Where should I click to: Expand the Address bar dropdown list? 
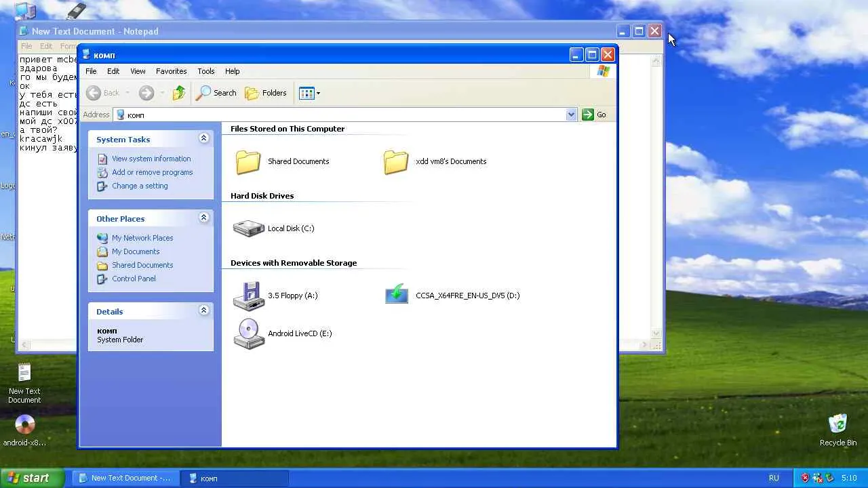(x=571, y=115)
